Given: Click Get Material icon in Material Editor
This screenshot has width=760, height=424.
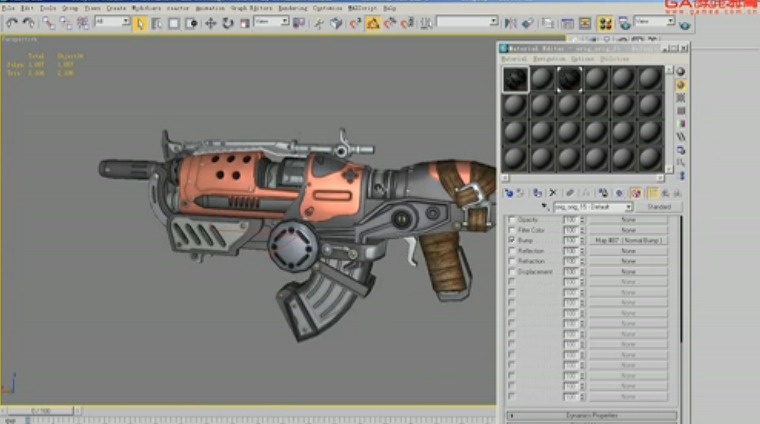Looking at the screenshot, I should (x=508, y=193).
